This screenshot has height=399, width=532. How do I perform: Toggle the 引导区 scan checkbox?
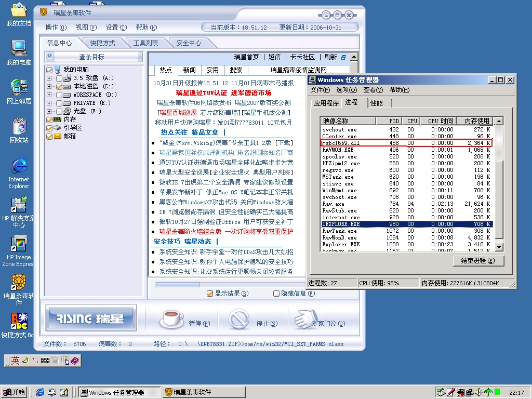tap(49, 128)
